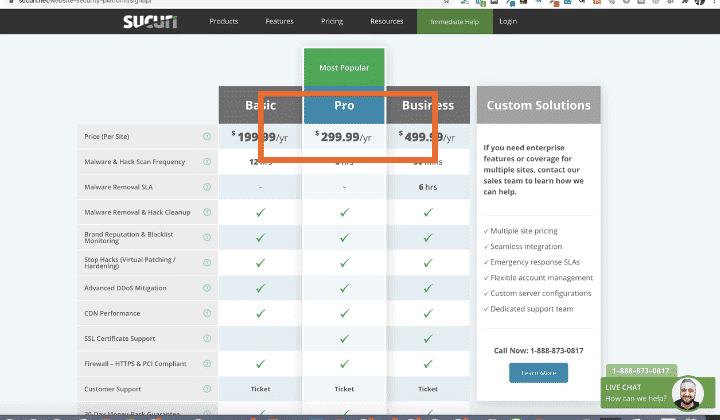The image size is (720, 420).
Task: Click Flexible account management item
Action: click(542, 278)
